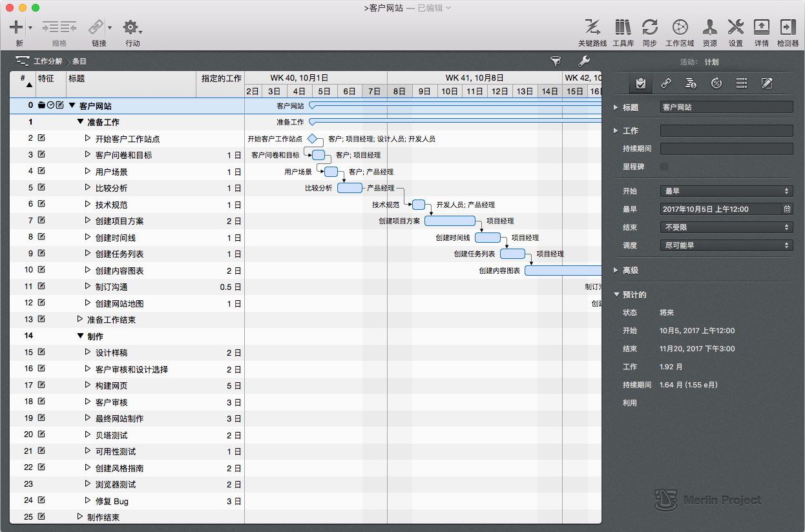
Task: Click the filter funnel icon
Action: (555, 61)
